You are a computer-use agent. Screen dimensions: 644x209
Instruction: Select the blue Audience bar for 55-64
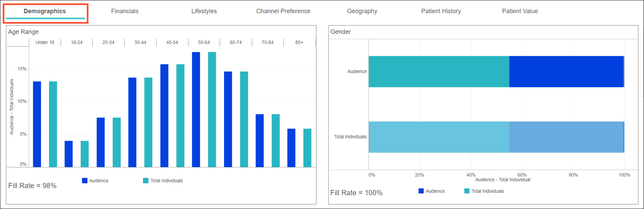point(196,110)
